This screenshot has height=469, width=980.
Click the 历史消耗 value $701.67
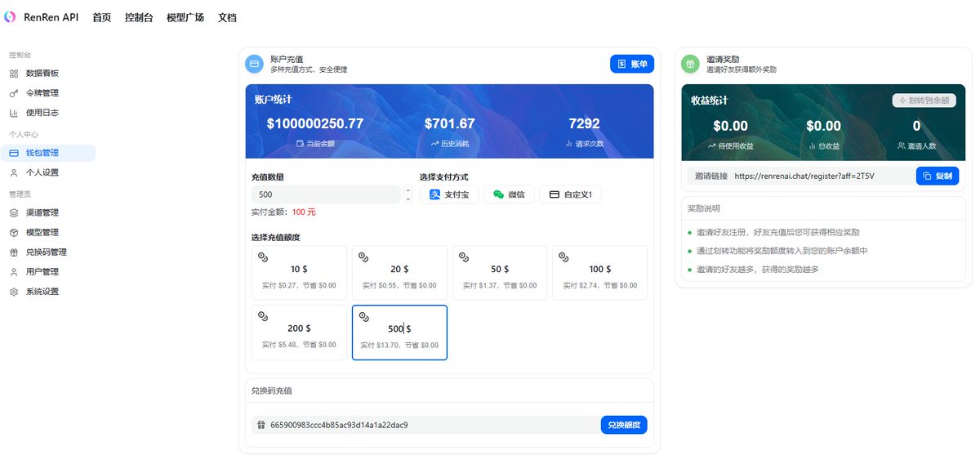(x=449, y=124)
